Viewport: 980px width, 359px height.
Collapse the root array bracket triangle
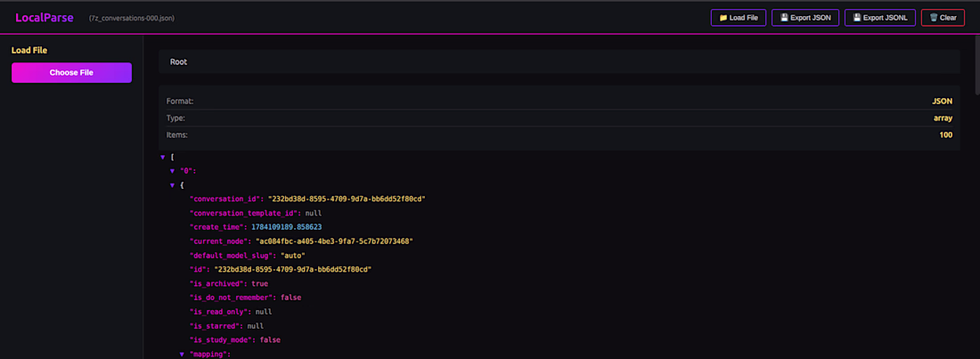[x=162, y=157]
